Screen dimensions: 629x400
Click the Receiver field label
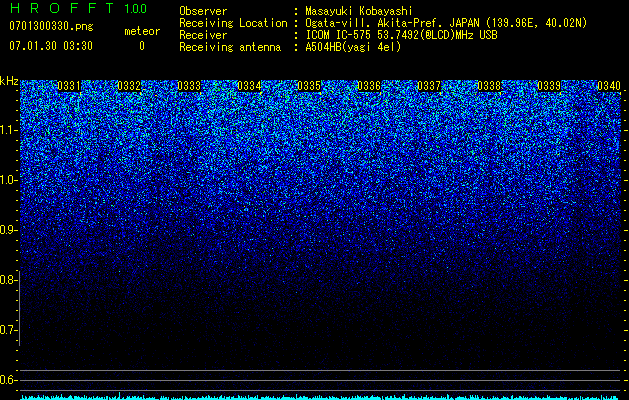[x=203, y=35]
